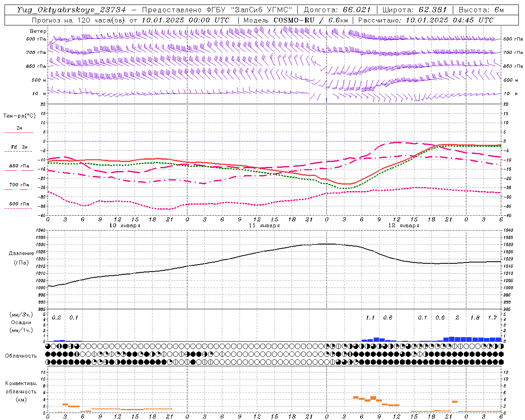
Task: Click the '12 января' date label
Action: pos(404,226)
